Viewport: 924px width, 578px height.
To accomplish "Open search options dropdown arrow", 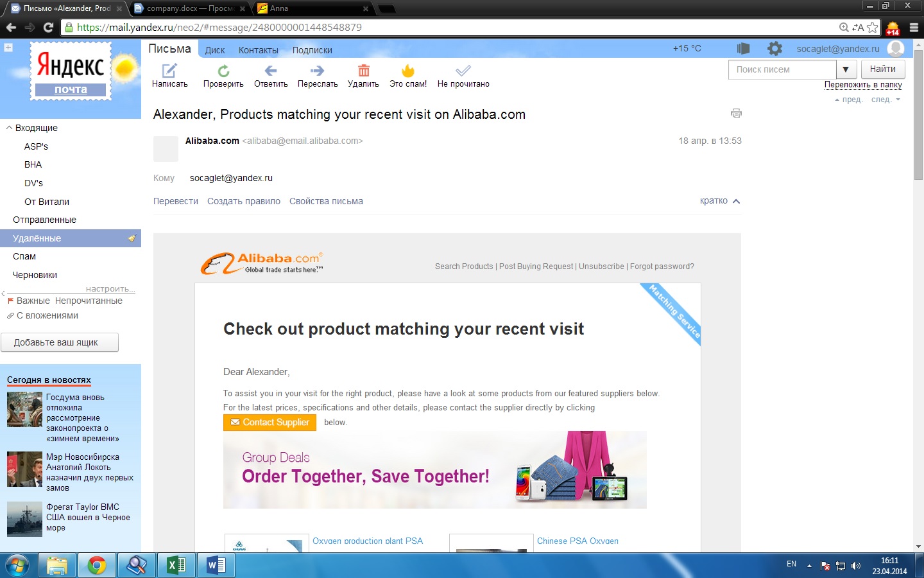I will point(846,69).
